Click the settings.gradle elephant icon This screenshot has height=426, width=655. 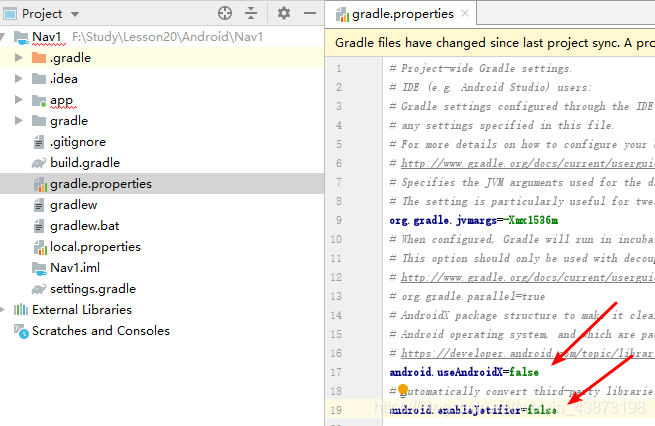39,289
